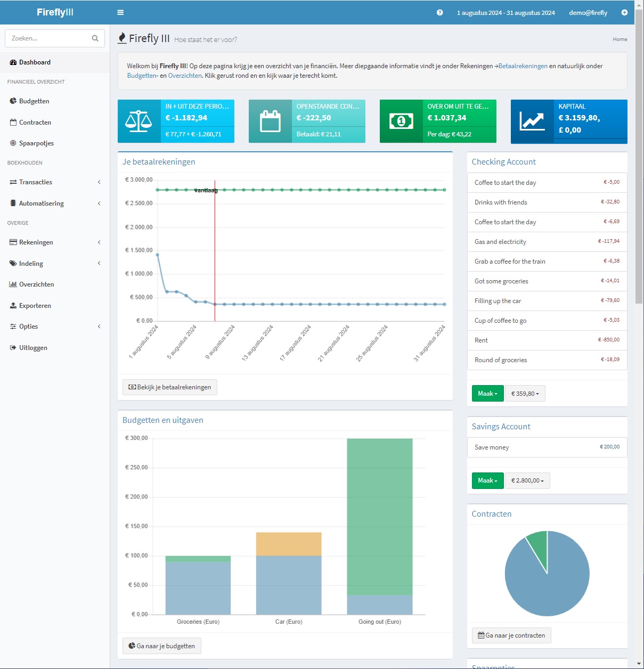Click the balance scale icon box
Image resolution: width=644 pixels, height=669 pixels.
tap(138, 121)
